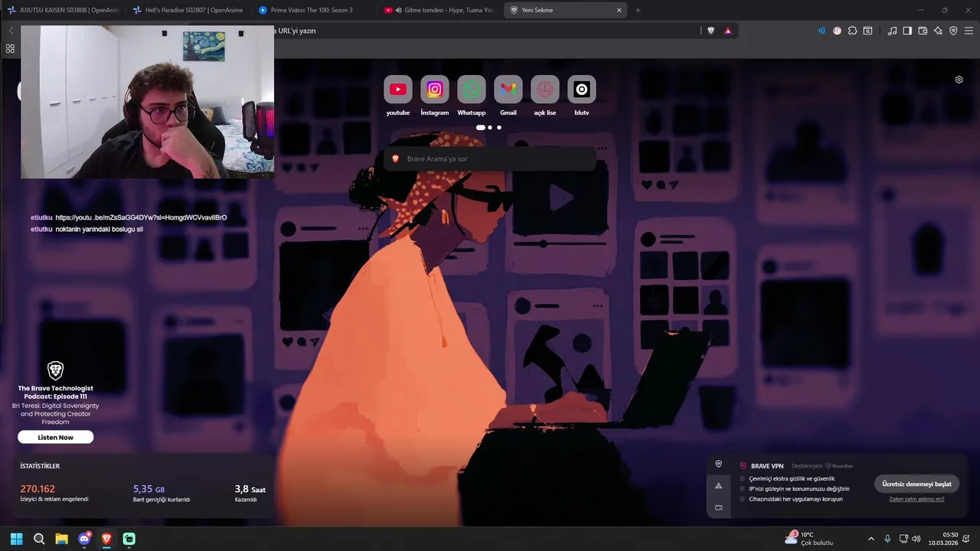Open Discord from the taskbar
Image resolution: width=980 pixels, height=551 pixels.
pos(84,539)
